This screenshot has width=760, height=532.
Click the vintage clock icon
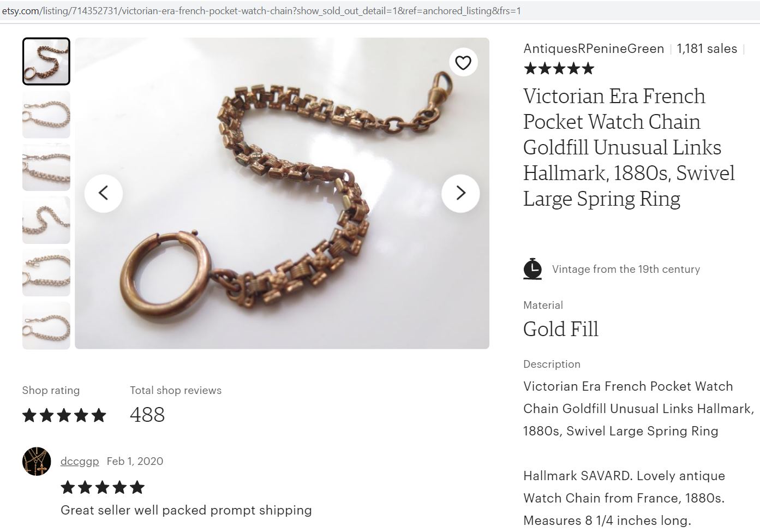(x=532, y=269)
